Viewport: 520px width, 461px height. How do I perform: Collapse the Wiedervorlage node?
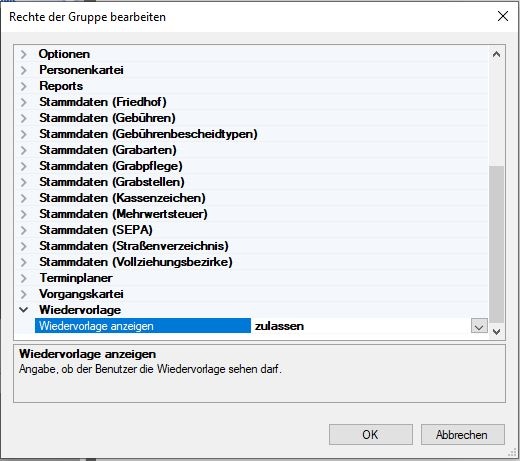coord(24,310)
